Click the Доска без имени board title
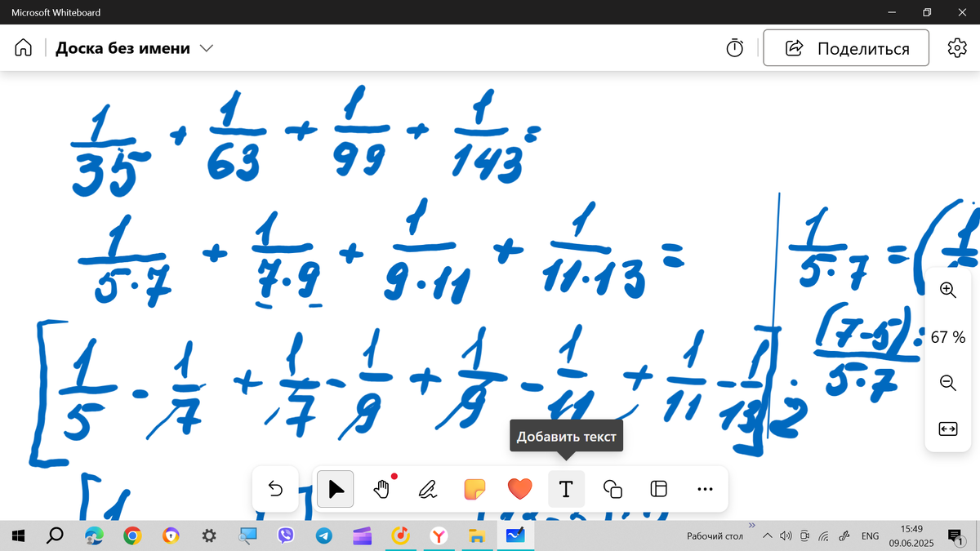 pyautogui.click(x=122, y=48)
